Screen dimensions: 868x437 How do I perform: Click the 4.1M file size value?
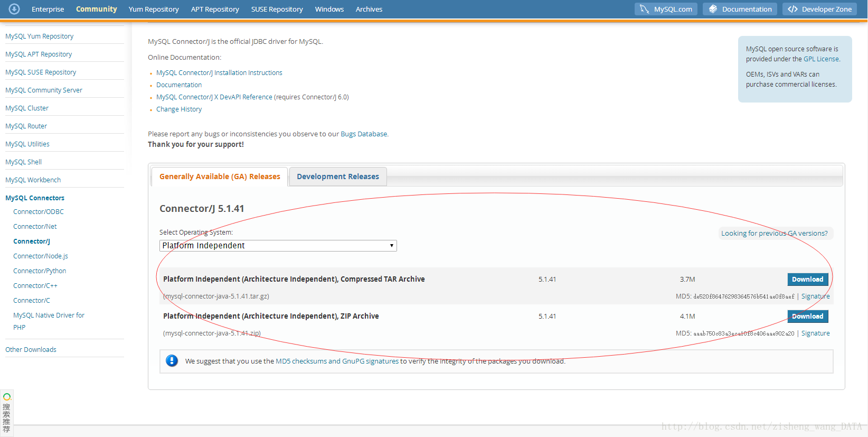coord(687,317)
